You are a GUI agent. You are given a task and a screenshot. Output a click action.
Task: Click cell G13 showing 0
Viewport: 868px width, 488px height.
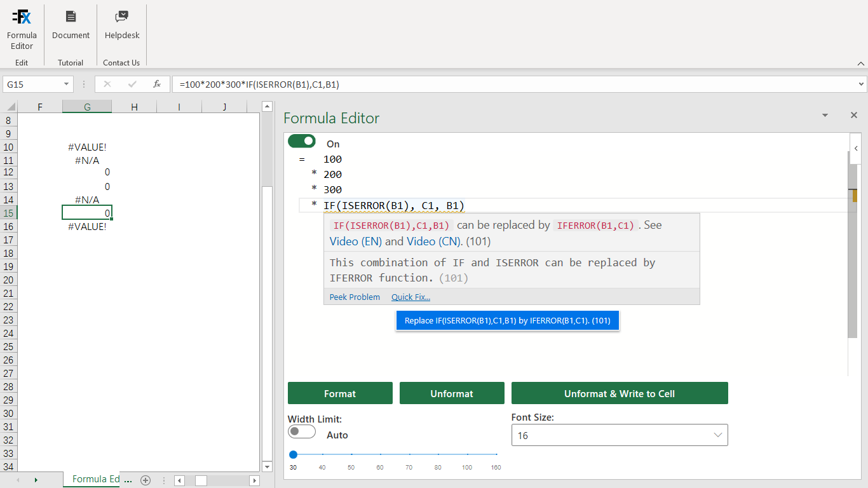[87, 186]
